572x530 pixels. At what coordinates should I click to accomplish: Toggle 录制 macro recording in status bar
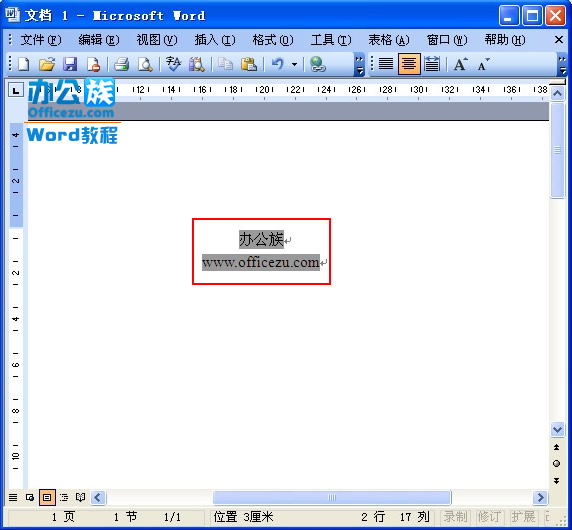tap(455, 517)
